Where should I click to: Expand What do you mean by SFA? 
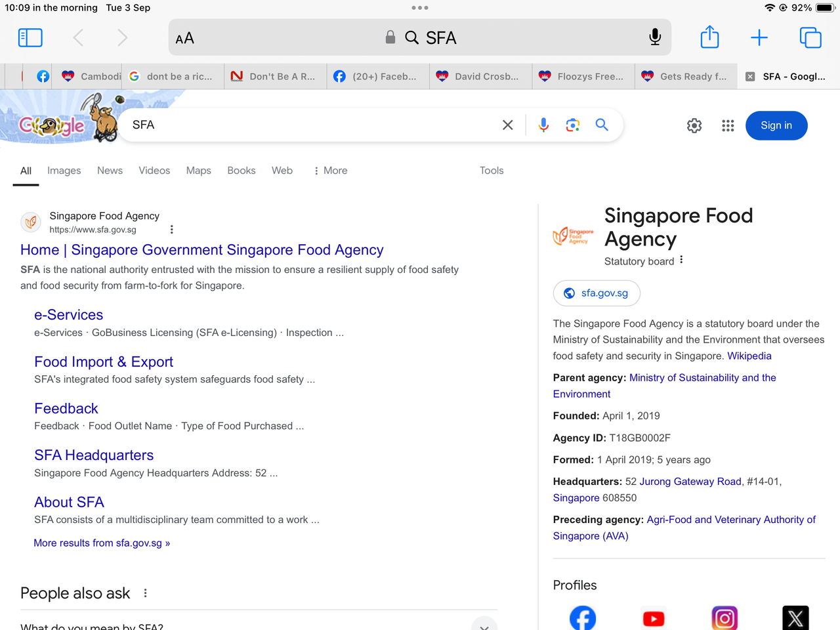[x=259, y=623]
